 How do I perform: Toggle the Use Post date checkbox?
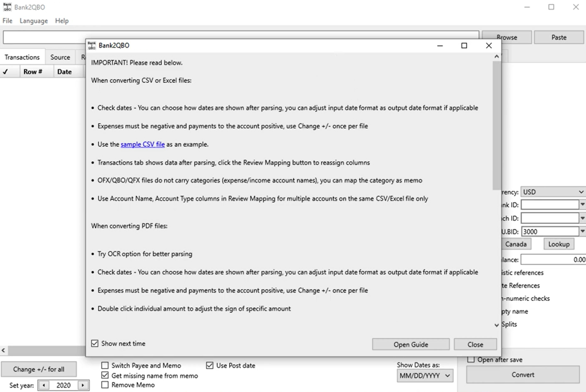(x=210, y=365)
